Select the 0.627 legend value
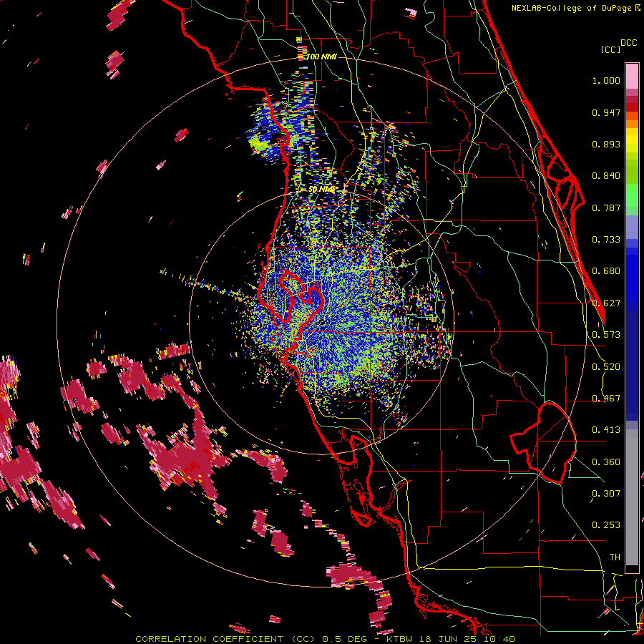 click(606, 303)
